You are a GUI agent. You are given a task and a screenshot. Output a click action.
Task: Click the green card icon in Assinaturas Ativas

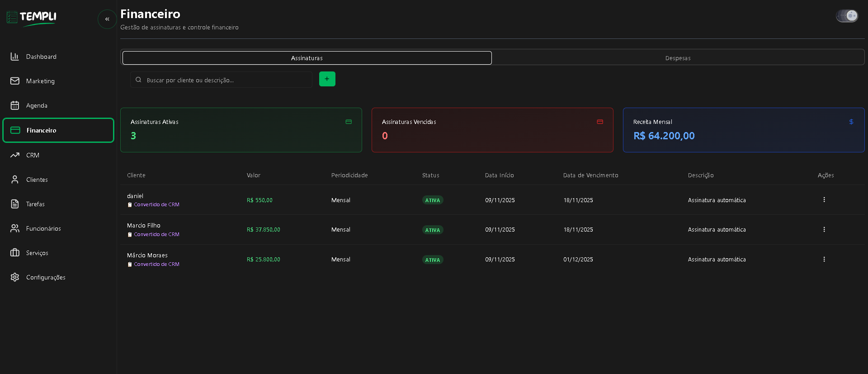tap(349, 122)
